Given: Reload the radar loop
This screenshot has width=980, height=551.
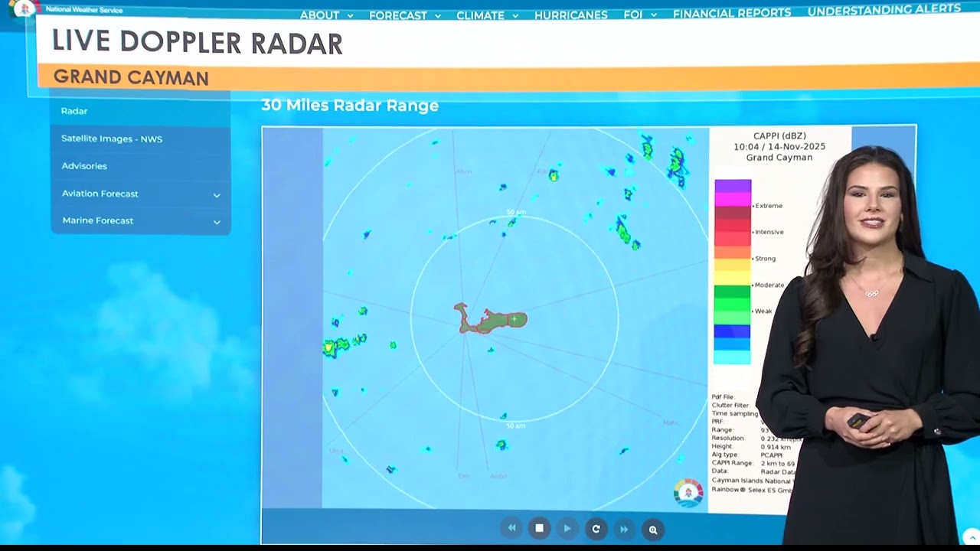Looking at the screenshot, I should 596,529.
